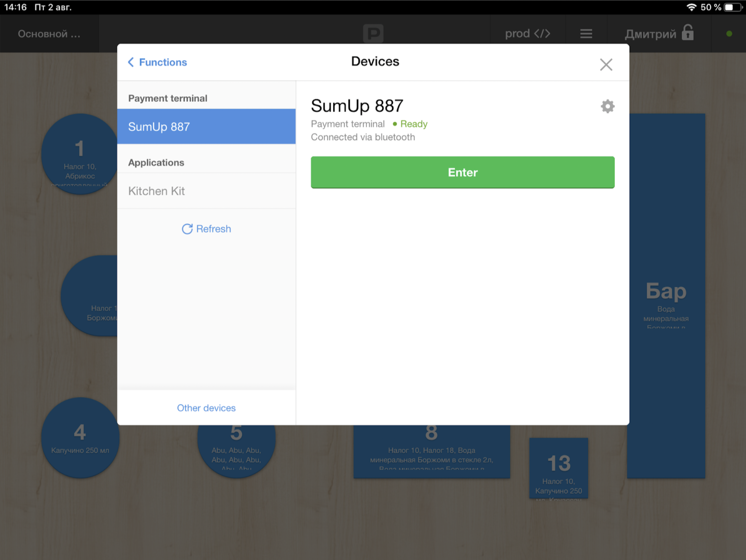The width and height of the screenshot is (746, 560).
Task: Click the Payment terminal section header
Action: [168, 98]
